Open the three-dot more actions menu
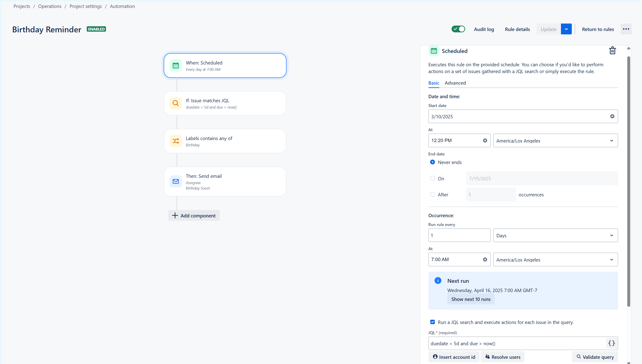642x364 pixels. 626,29
